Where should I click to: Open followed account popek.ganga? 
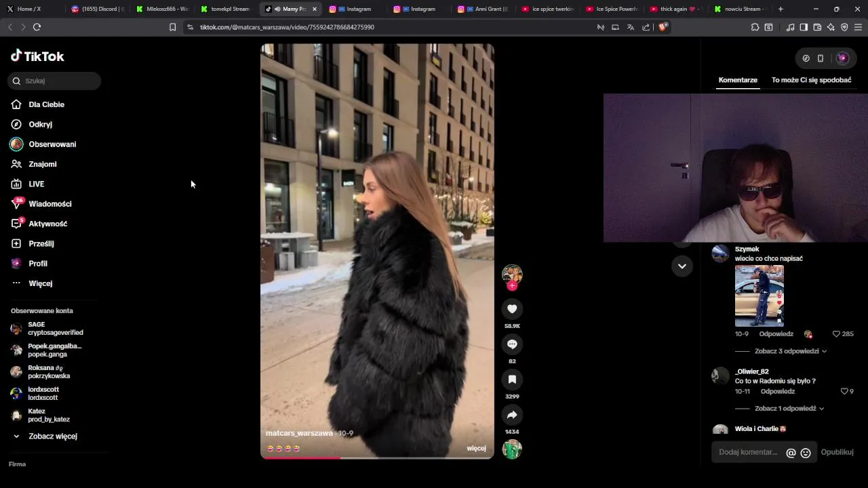point(47,350)
